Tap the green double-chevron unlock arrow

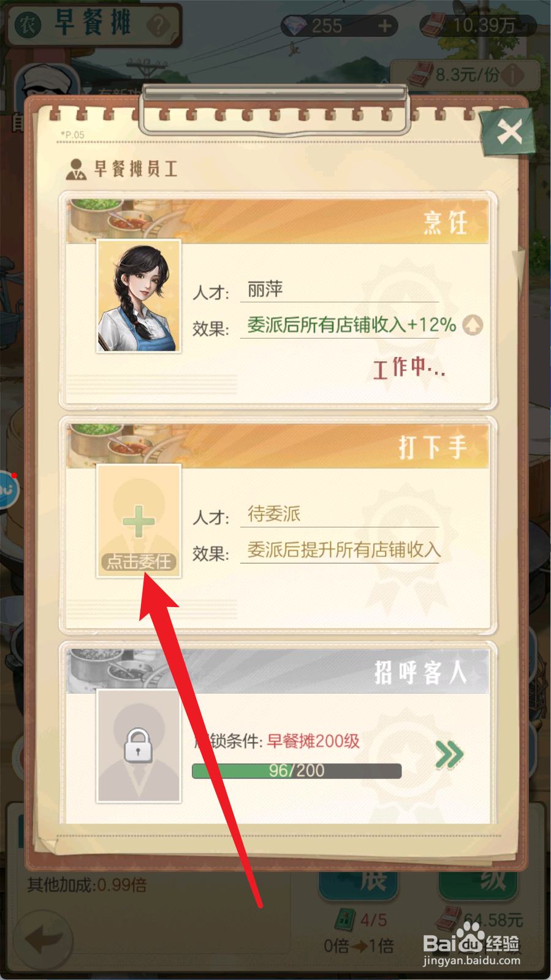tap(449, 754)
